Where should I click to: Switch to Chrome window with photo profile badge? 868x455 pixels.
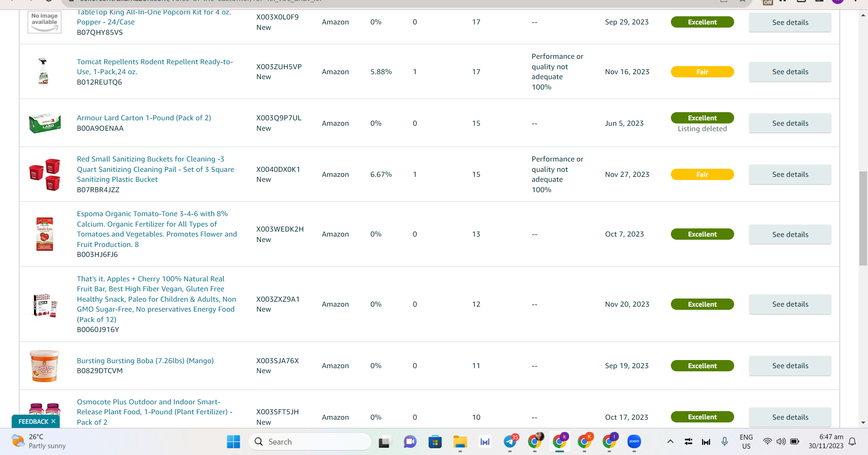(x=535, y=441)
